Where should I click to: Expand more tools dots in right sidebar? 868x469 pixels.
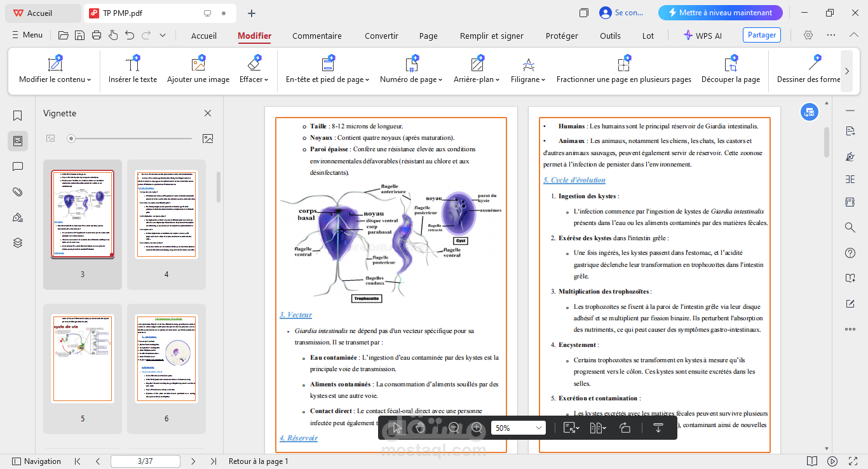pyautogui.click(x=850, y=329)
